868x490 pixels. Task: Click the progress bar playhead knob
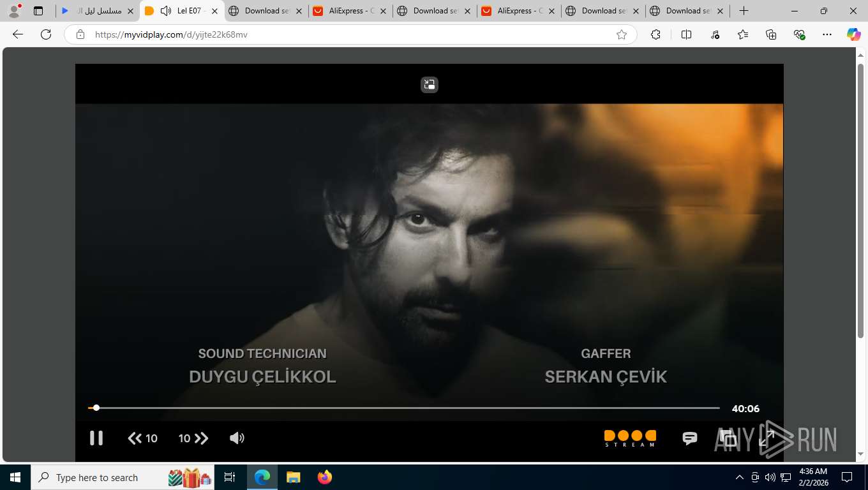point(96,408)
